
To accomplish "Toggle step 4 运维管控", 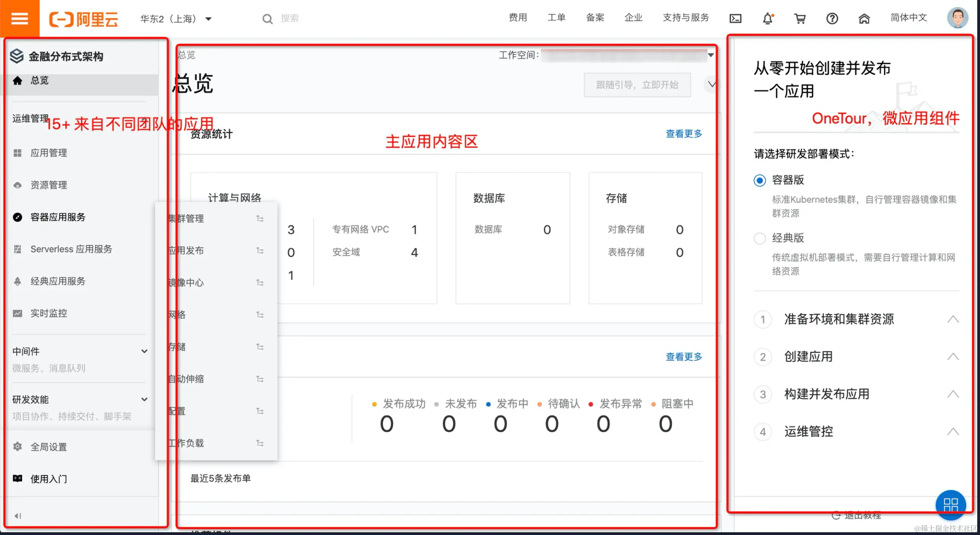I will [x=953, y=431].
